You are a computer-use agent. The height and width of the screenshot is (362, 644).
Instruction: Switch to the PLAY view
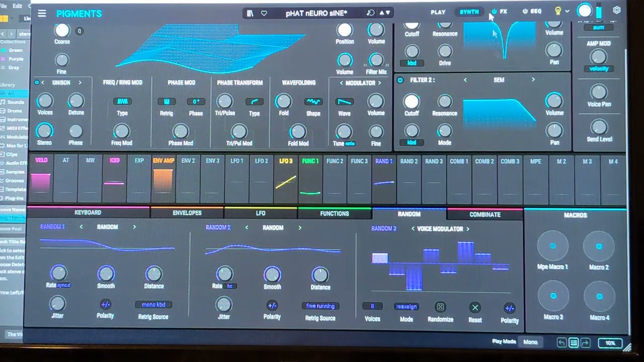pyautogui.click(x=438, y=12)
